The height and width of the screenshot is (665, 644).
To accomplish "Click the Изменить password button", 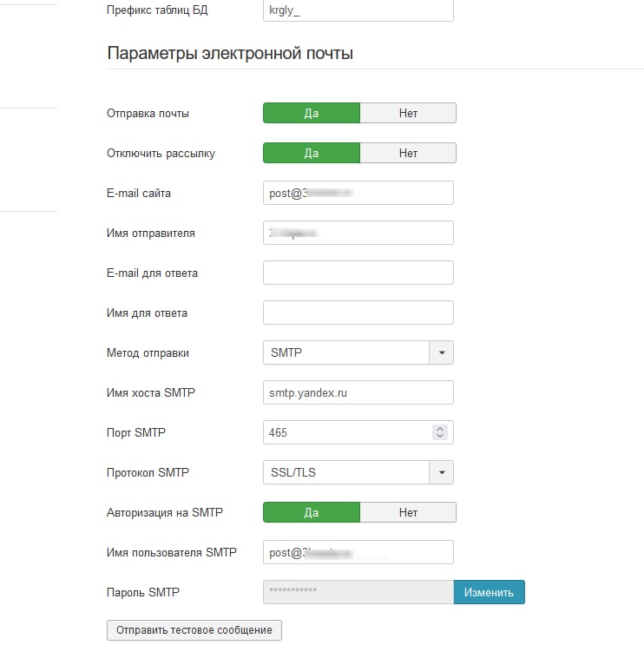I will 489,592.
